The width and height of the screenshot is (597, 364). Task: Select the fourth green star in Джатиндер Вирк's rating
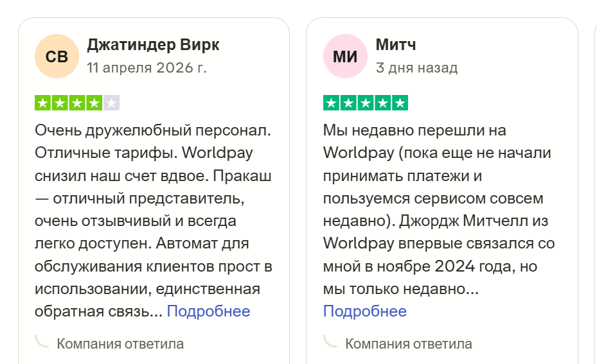tap(94, 103)
